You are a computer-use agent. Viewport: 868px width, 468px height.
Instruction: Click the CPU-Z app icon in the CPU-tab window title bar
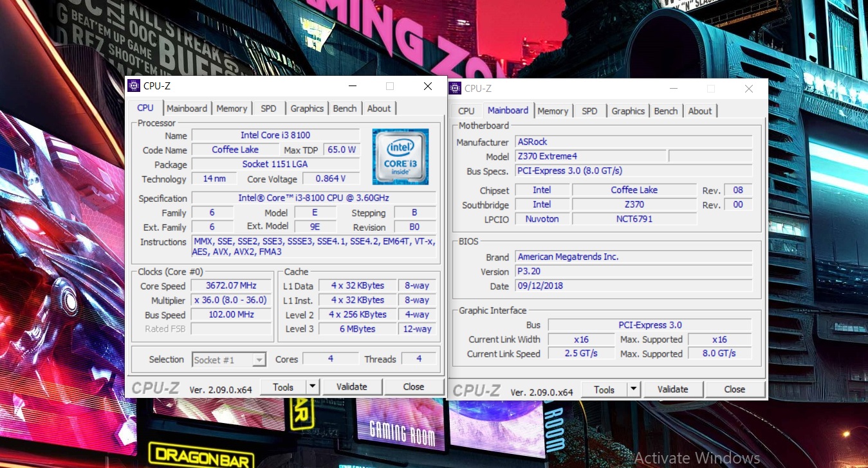point(134,85)
